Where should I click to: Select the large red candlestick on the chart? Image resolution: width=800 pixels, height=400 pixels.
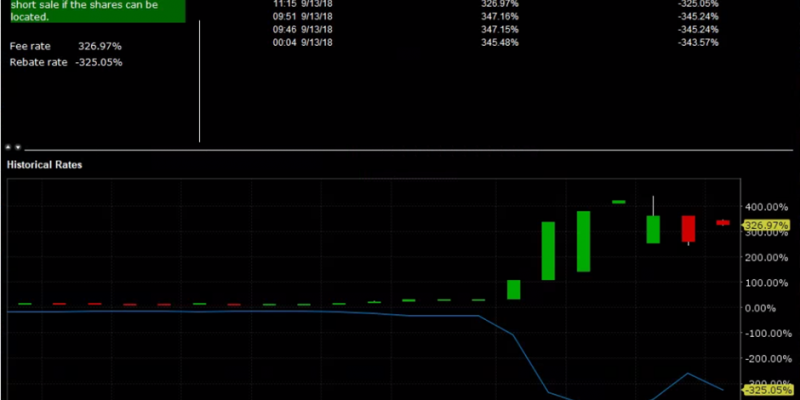tap(688, 228)
